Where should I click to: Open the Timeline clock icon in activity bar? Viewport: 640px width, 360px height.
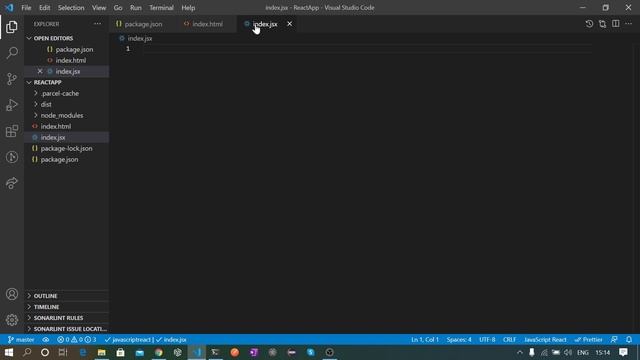coord(12,157)
